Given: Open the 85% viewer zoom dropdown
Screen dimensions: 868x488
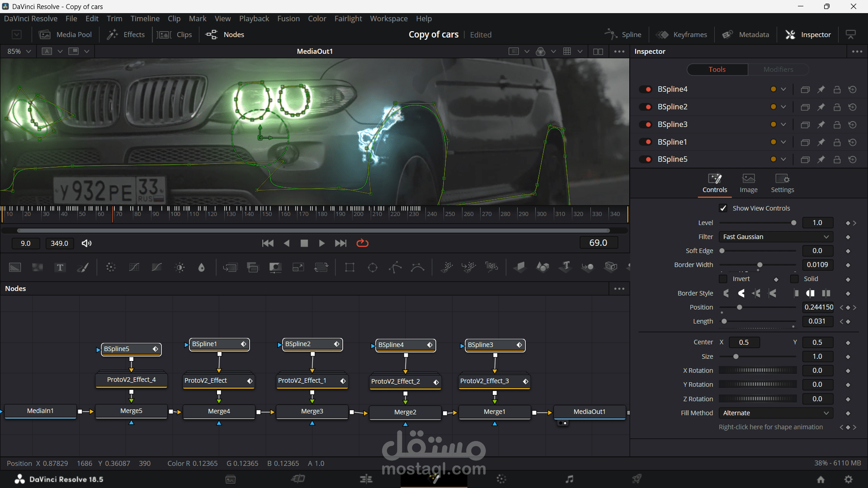Looking at the screenshot, I should pos(19,52).
